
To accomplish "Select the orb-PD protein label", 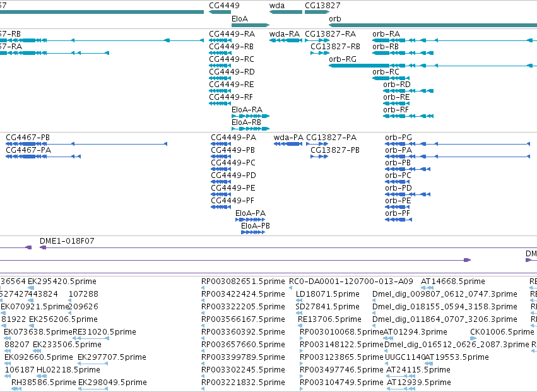I will point(399,189).
